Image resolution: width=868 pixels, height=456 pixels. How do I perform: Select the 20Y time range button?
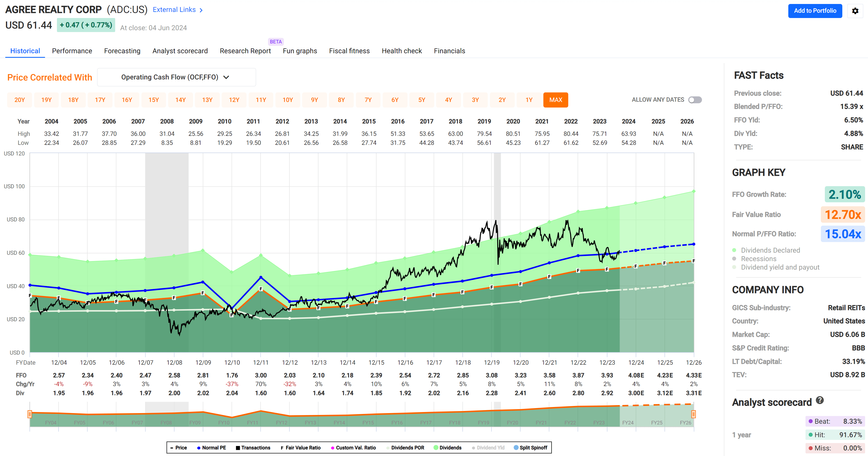coord(20,100)
